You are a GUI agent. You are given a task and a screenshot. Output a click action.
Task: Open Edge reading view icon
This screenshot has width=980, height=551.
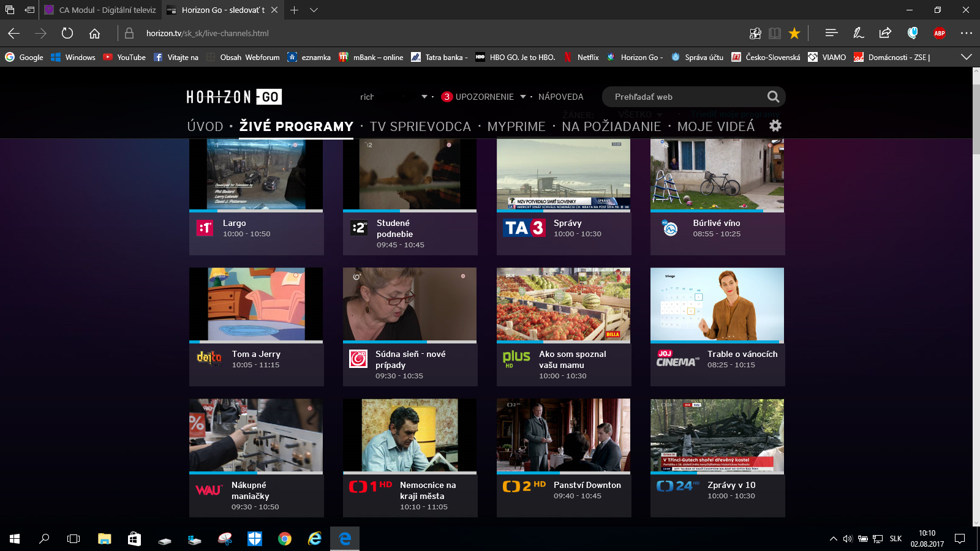775,33
